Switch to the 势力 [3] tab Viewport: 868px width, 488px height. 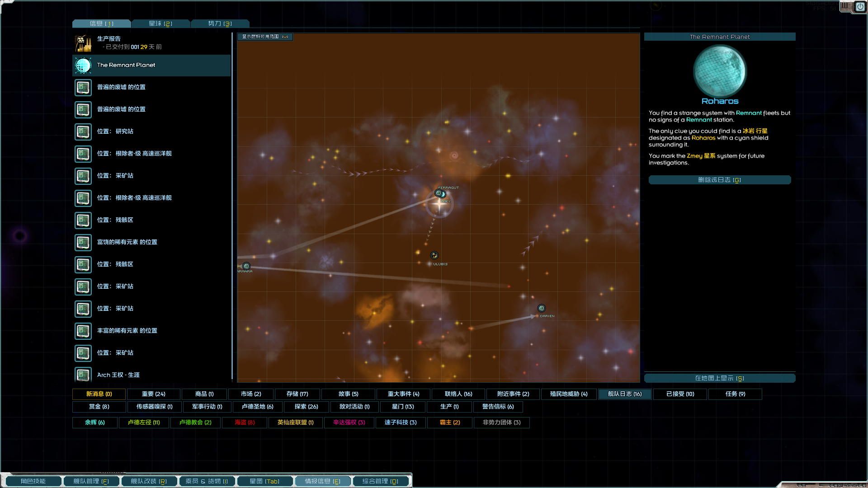pos(220,23)
